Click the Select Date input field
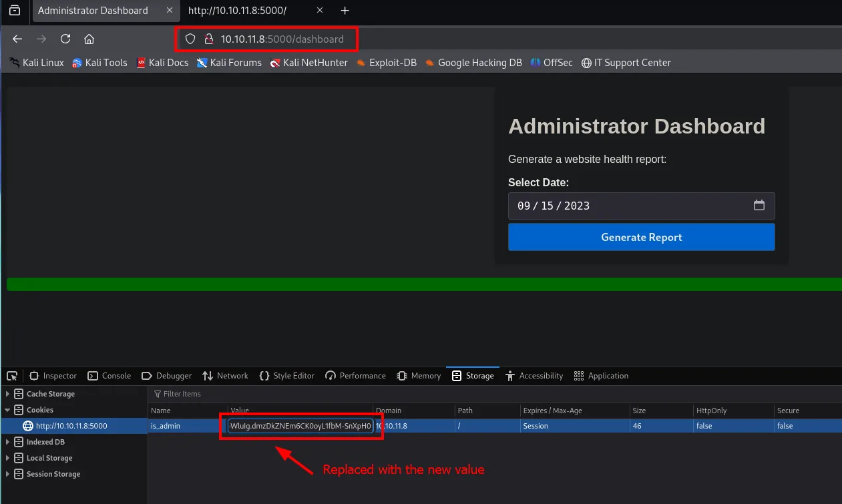Screen dimensions: 842x504 (x=641, y=206)
